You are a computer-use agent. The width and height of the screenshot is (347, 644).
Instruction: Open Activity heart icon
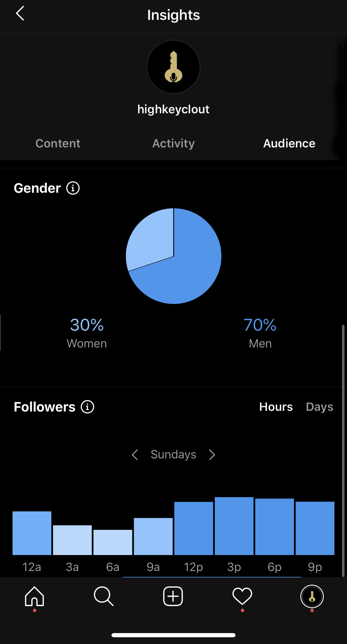coord(242,596)
